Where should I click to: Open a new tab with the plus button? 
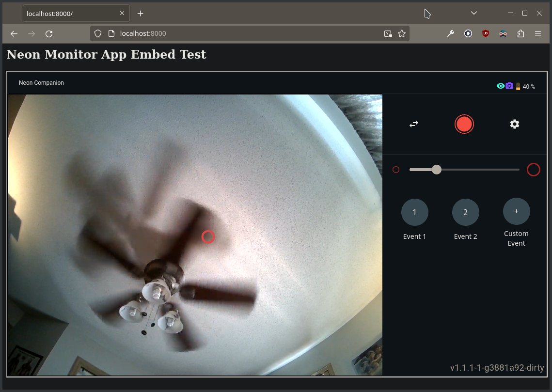click(141, 14)
